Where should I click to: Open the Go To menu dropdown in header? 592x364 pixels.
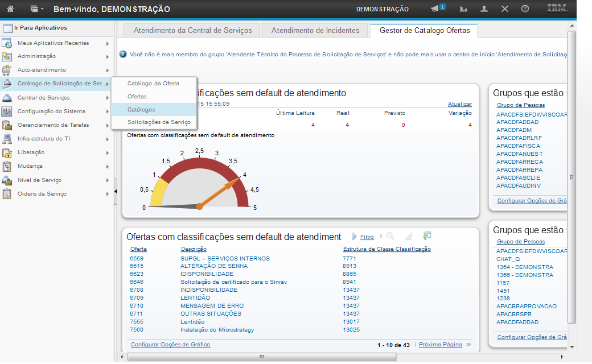click(x=37, y=9)
